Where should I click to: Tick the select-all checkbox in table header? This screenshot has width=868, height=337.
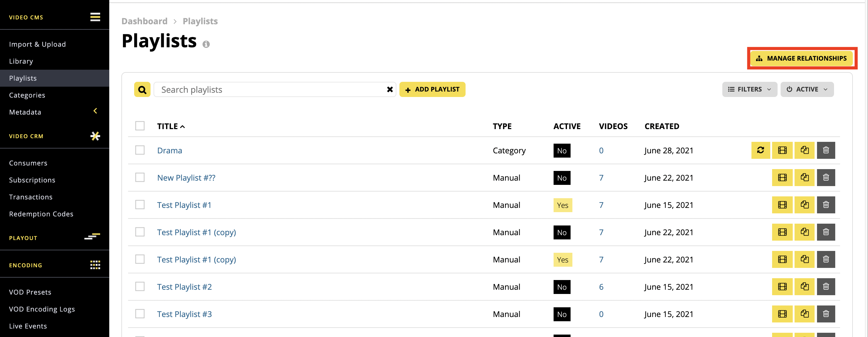point(140,126)
